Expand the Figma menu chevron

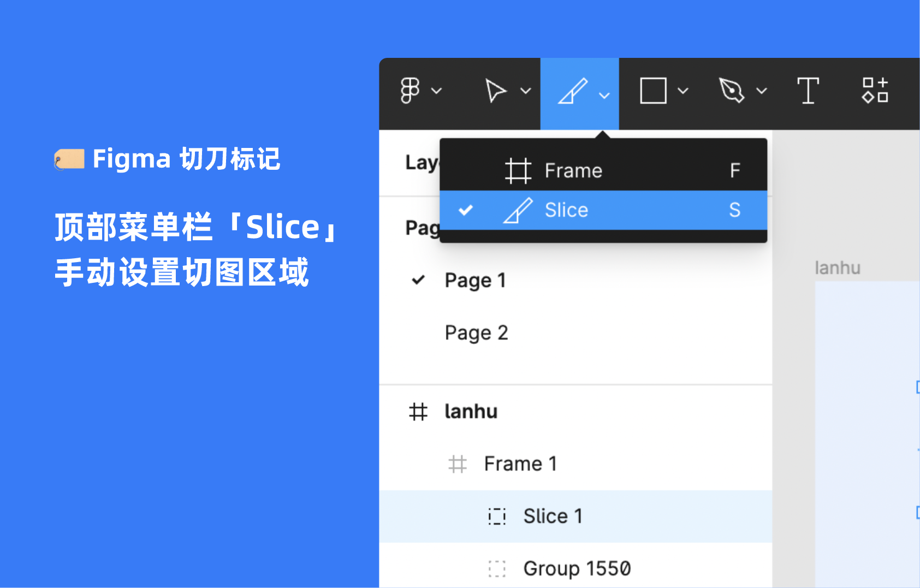[x=436, y=91]
